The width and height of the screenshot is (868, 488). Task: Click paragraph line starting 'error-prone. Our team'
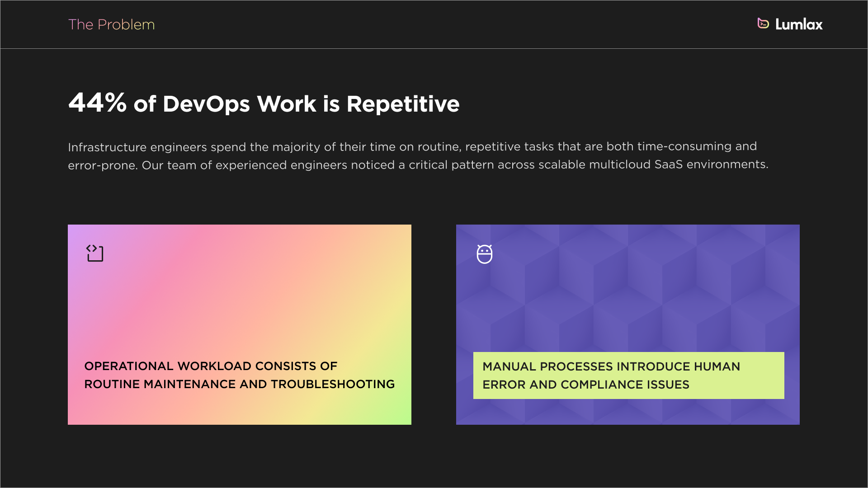pyautogui.click(x=418, y=165)
